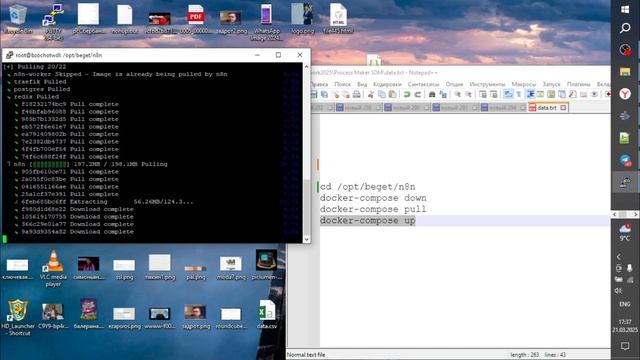
Task: Open the Инструменты menu in Notepad++
Action: (x=487, y=84)
